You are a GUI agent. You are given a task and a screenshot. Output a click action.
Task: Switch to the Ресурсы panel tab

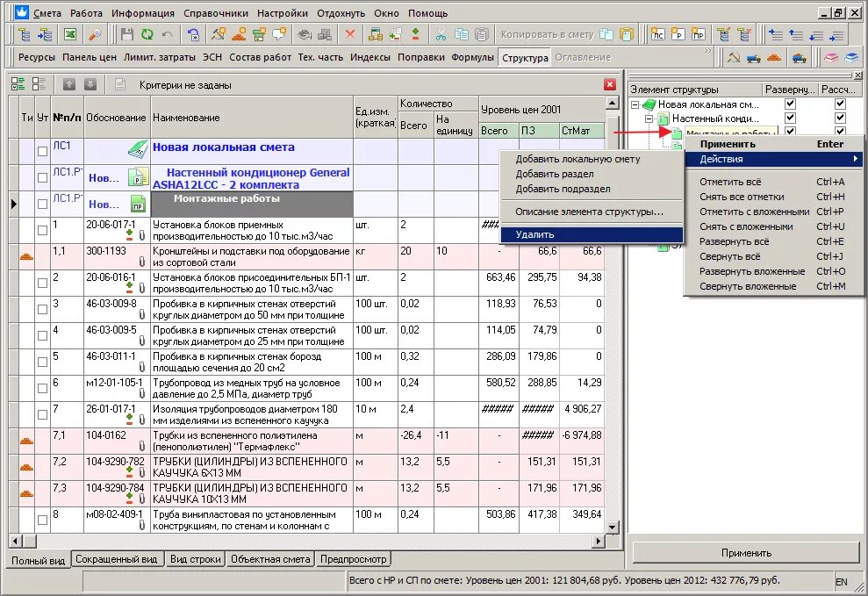click(37, 57)
